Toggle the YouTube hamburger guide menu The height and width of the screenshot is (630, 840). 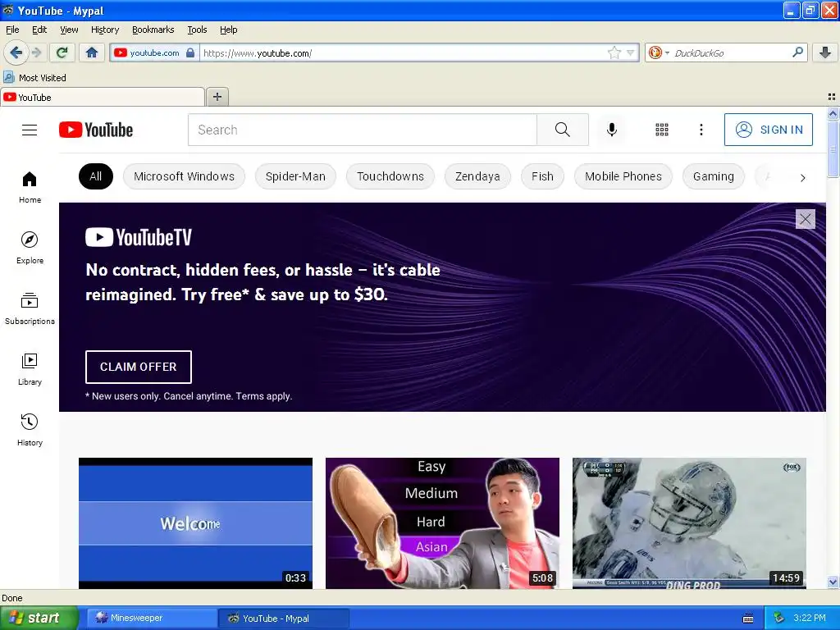[x=30, y=130]
